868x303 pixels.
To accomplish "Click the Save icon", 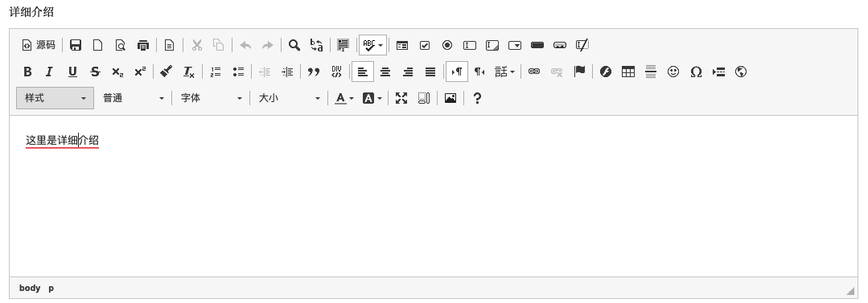I will [x=76, y=45].
